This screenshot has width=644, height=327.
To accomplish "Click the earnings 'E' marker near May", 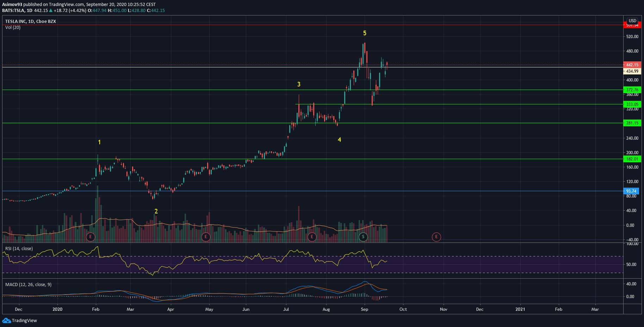I will click(x=205, y=237).
